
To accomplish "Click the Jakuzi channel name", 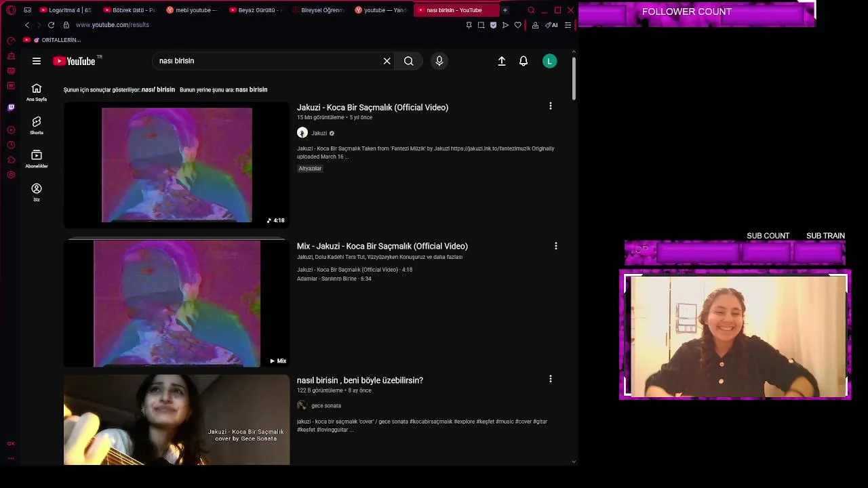I will pos(319,134).
